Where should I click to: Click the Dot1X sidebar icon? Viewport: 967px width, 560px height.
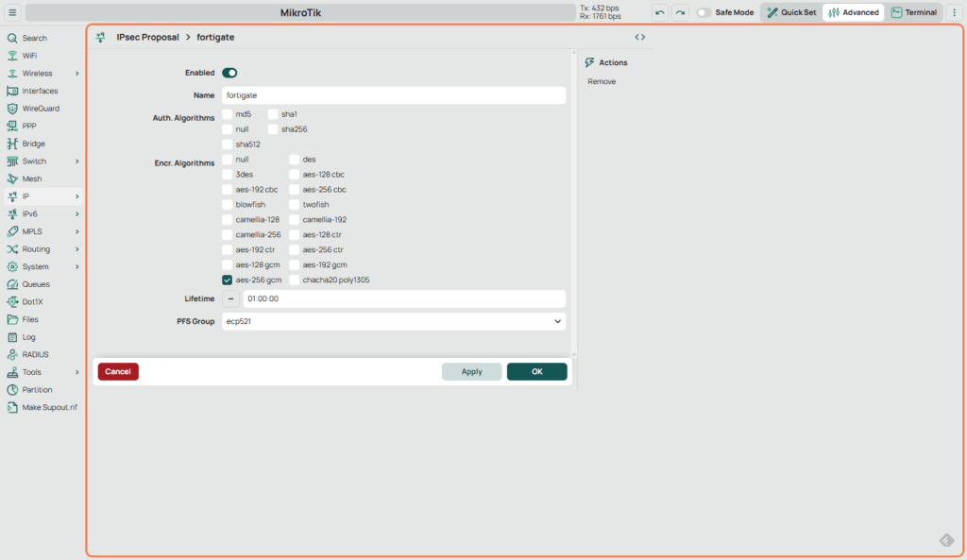pyautogui.click(x=12, y=301)
